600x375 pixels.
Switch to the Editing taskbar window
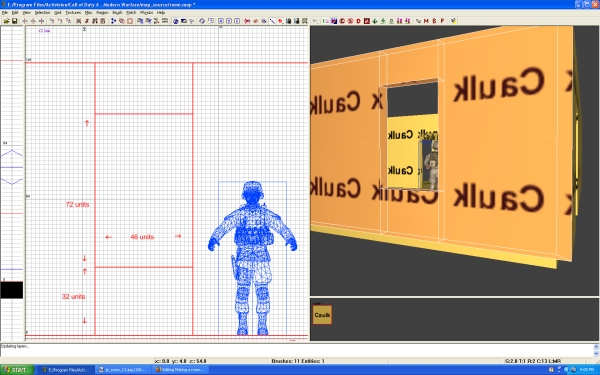click(181, 370)
